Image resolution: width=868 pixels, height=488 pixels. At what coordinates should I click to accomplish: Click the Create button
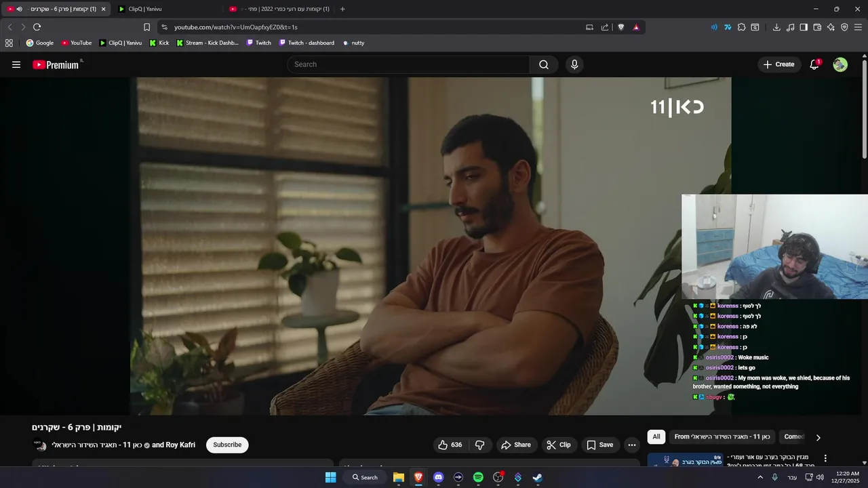778,64
